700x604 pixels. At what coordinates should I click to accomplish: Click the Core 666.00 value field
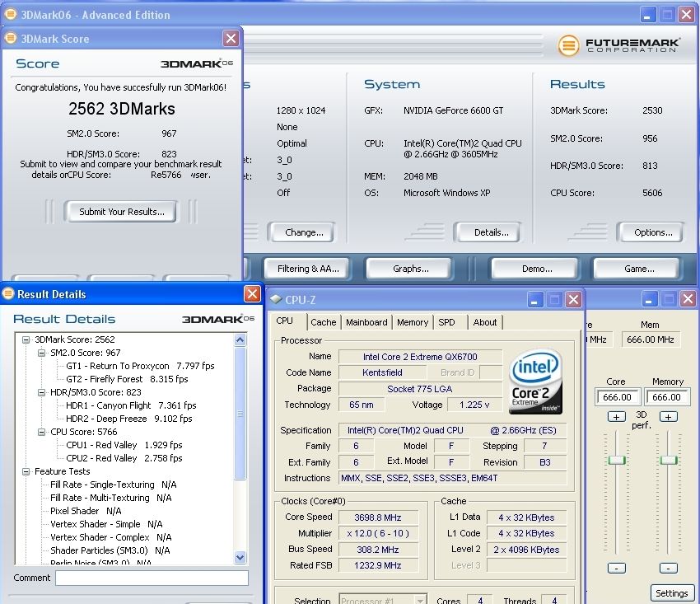click(618, 397)
